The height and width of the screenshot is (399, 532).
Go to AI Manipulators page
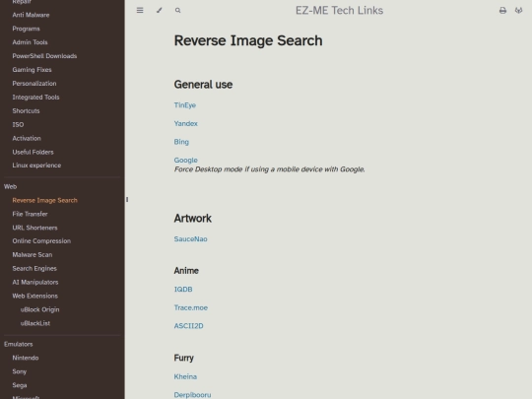click(35, 283)
